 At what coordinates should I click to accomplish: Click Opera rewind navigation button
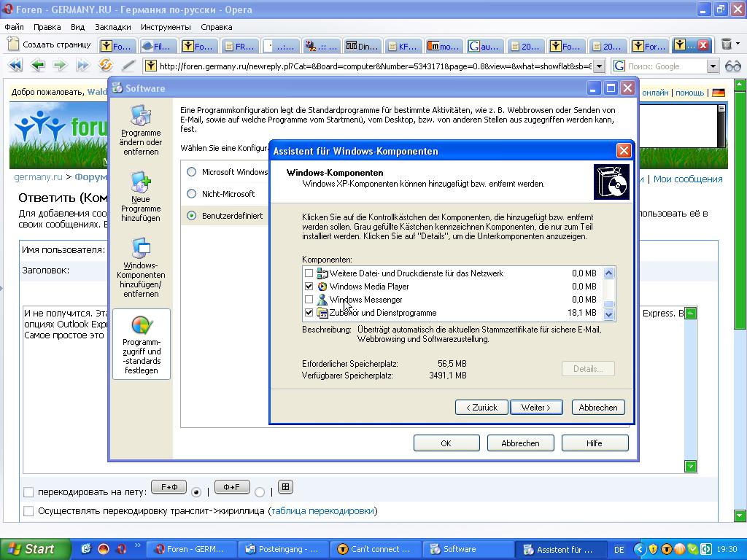tap(15, 65)
